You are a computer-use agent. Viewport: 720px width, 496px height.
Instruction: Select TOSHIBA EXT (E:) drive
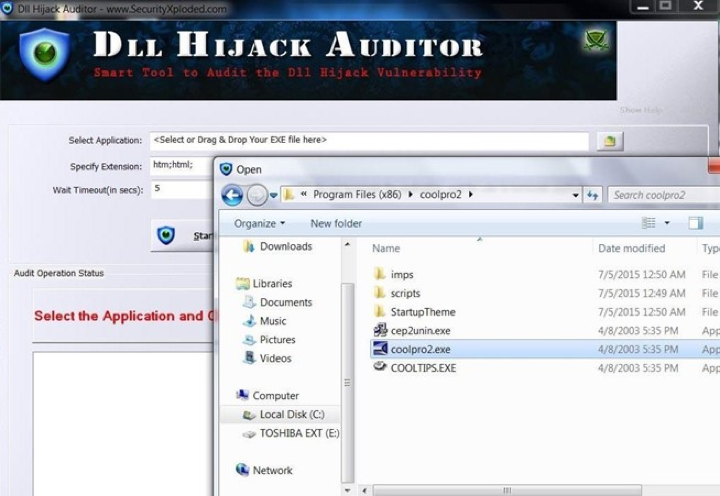[x=299, y=433]
